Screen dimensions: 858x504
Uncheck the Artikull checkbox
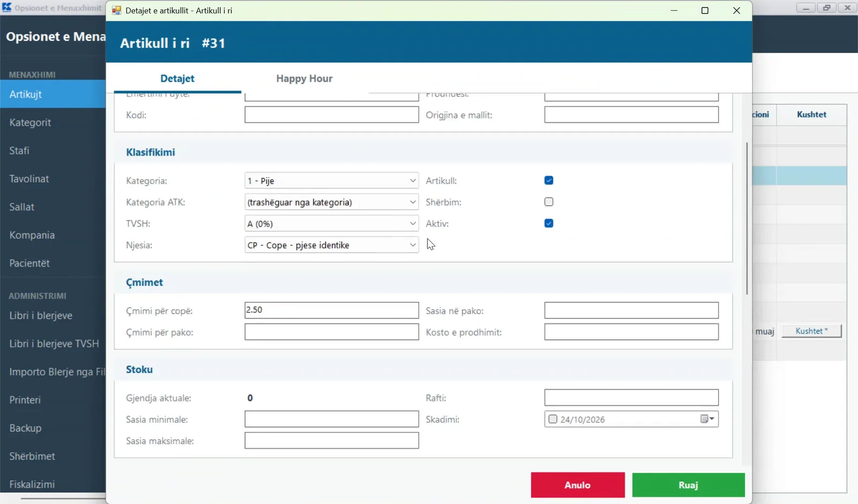pyautogui.click(x=549, y=181)
